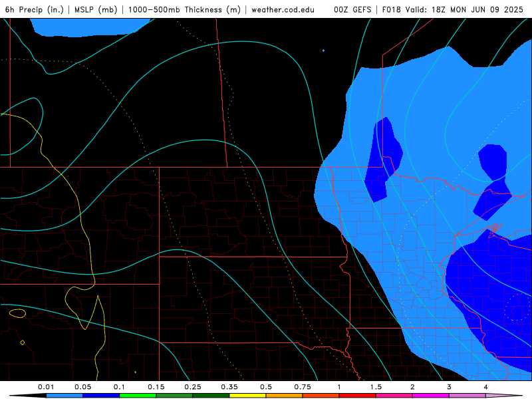Click the bright green 0.1 legend swatch
Viewport: 532px width, 399px height.
click(x=138, y=396)
